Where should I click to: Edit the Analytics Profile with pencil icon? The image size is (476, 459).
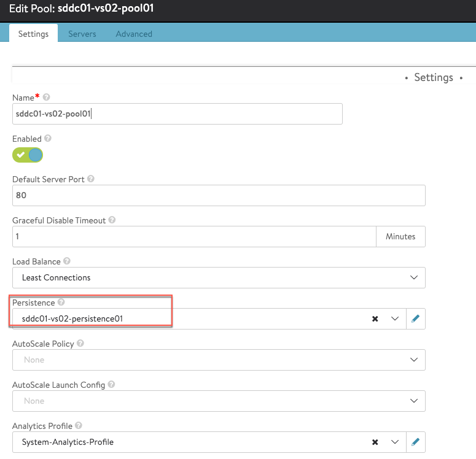point(416,442)
